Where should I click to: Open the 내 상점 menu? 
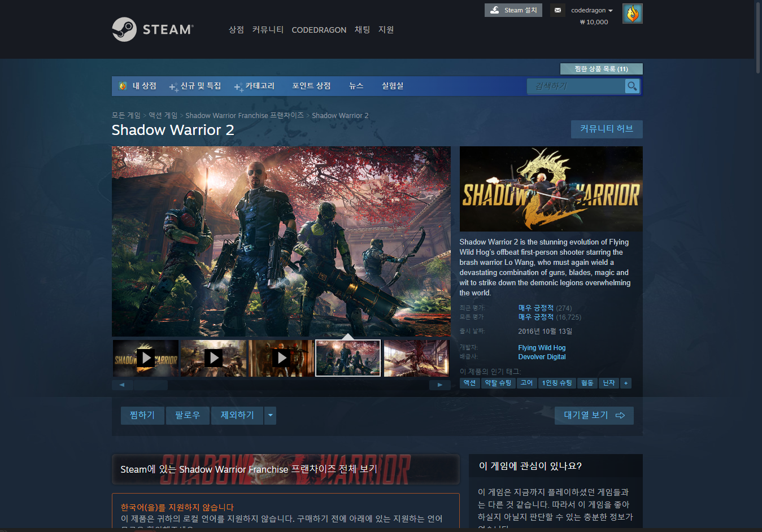[x=144, y=86]
